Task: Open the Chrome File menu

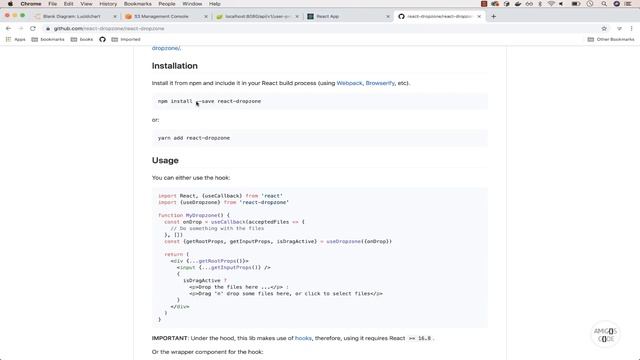Action: point(53,4)
